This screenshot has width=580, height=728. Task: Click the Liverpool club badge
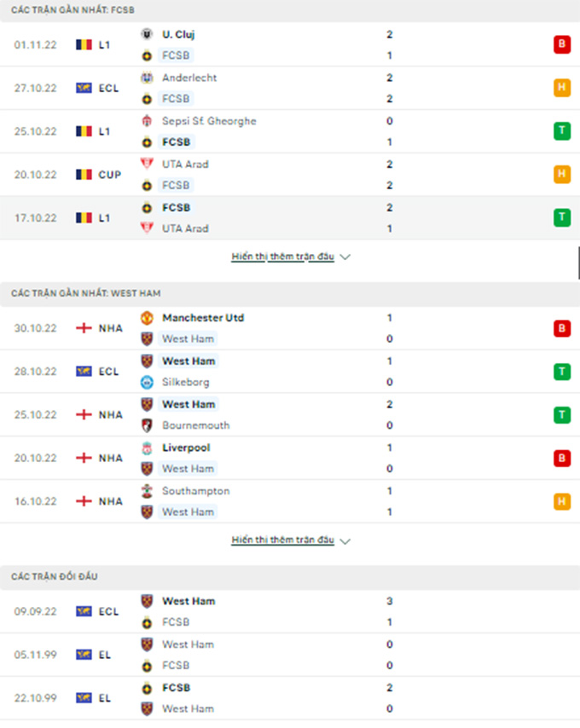[x=147, y=448]
